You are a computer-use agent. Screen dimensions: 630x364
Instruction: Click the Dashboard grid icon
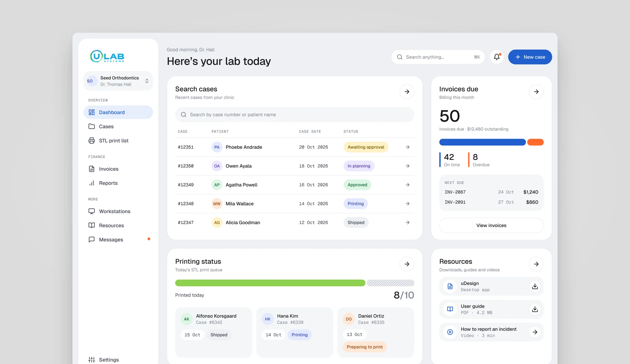coord(92,112)
